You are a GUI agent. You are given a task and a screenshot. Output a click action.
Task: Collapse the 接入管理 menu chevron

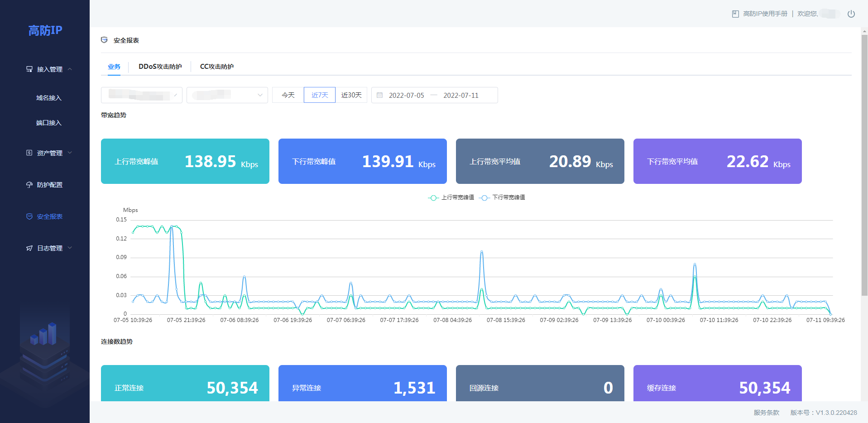click(70, 69)
